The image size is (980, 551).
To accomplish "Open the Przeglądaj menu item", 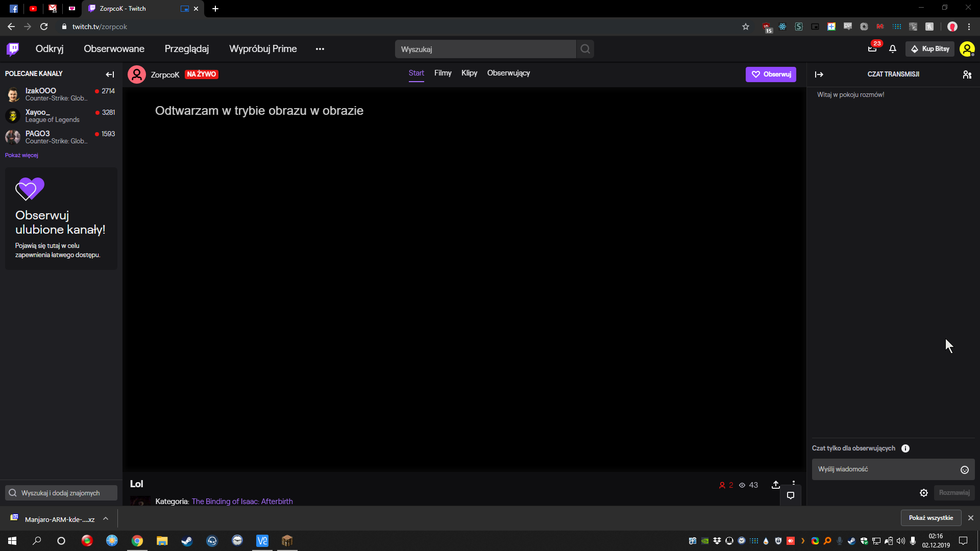I will coord(186,49).
